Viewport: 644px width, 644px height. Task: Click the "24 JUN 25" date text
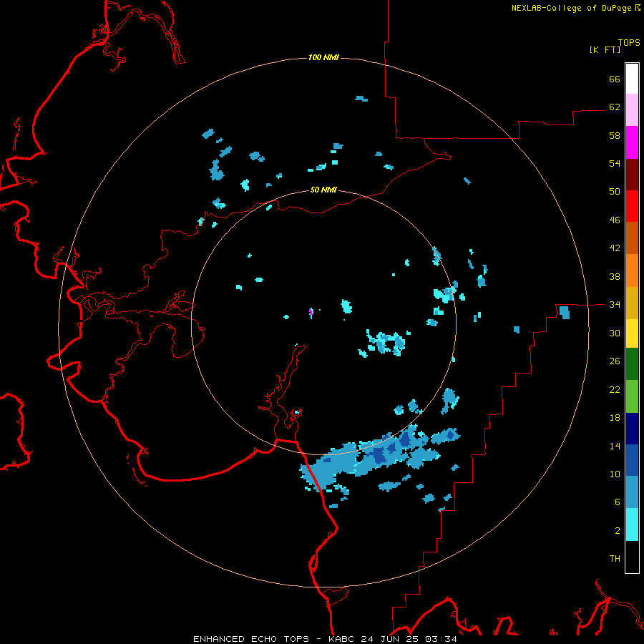tap(391, 639)
